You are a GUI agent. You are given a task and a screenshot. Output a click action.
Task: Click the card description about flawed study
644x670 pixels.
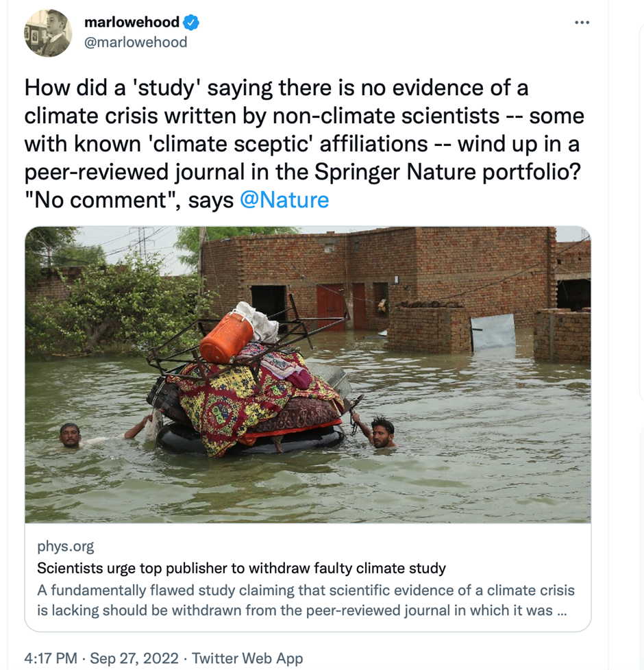[x=306, y=599]
